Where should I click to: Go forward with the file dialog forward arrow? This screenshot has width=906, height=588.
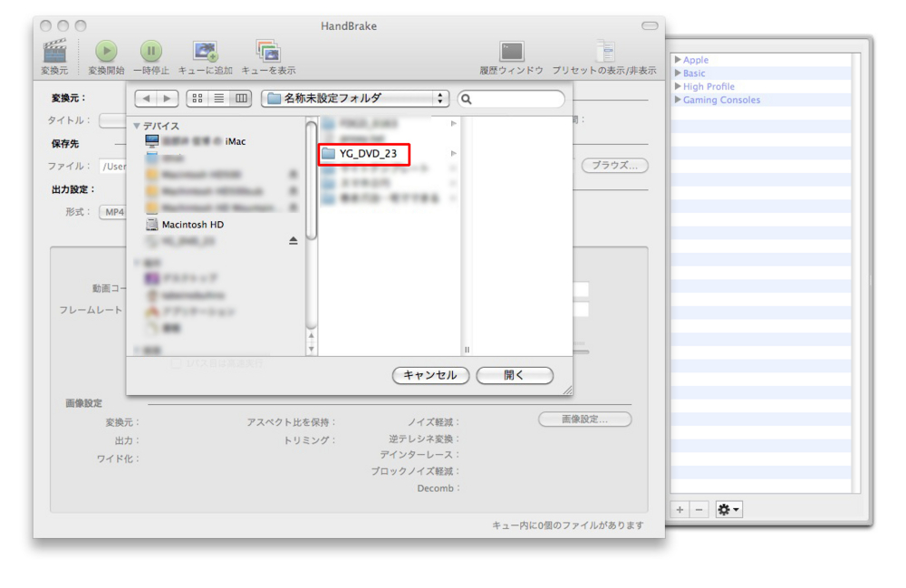(x=167, y=99)
